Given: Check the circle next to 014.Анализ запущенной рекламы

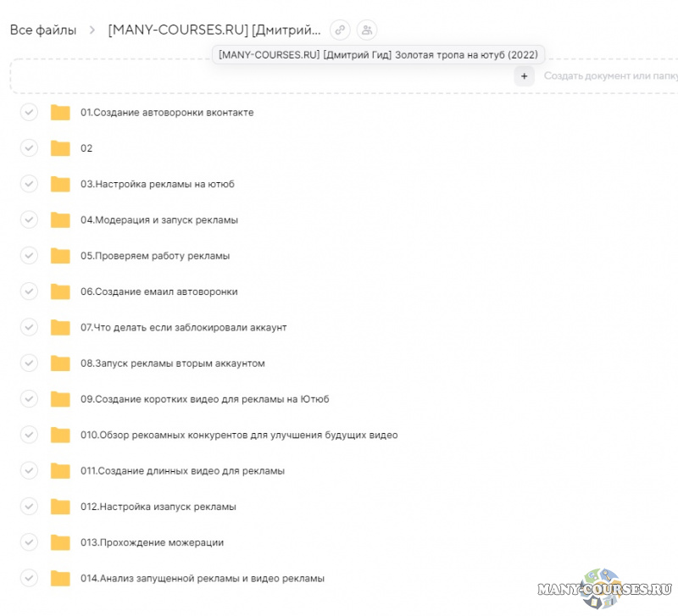Looking at the screenshot, I should (x=29, y=578).
